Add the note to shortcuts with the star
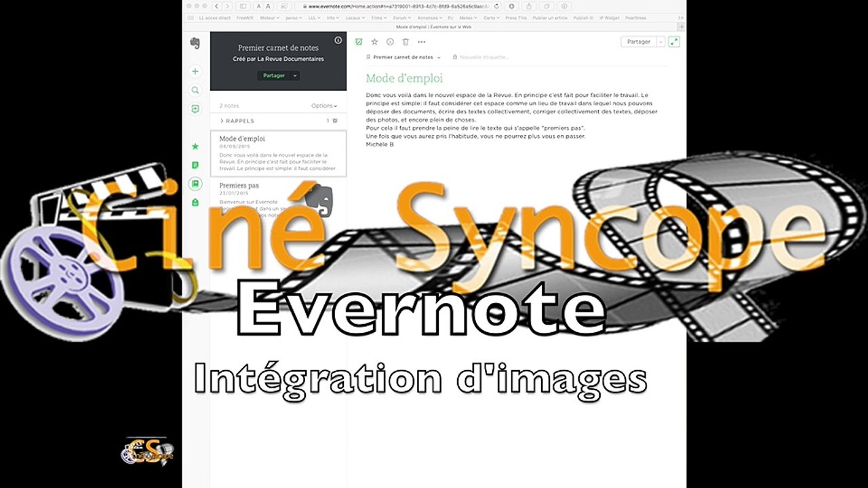 point(374,42)
